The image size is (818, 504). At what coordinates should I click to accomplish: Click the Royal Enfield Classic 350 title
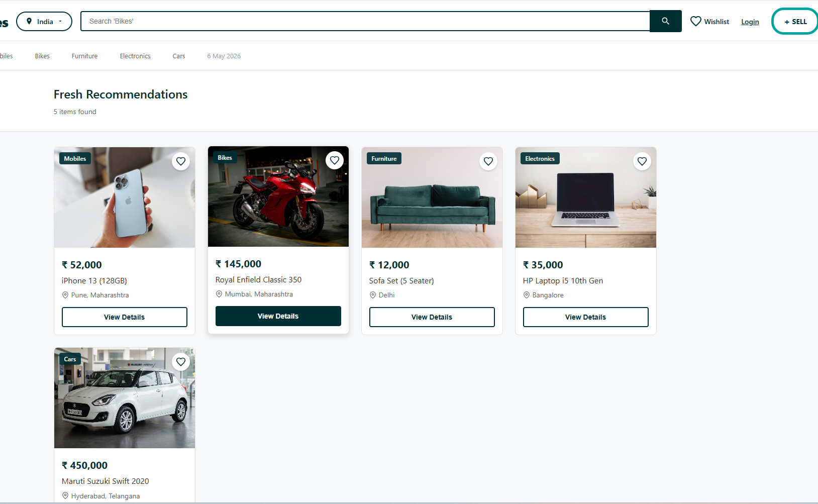point(259,280)
